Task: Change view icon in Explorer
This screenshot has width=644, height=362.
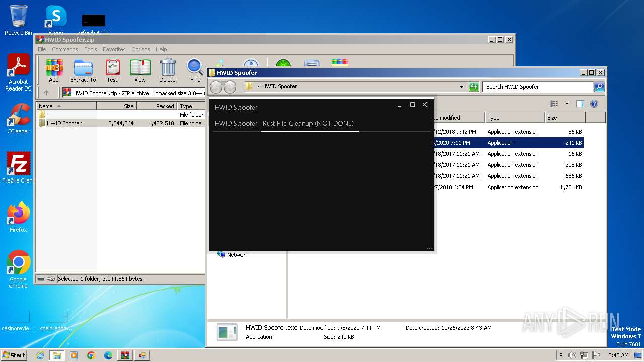Action: point(554,104)
